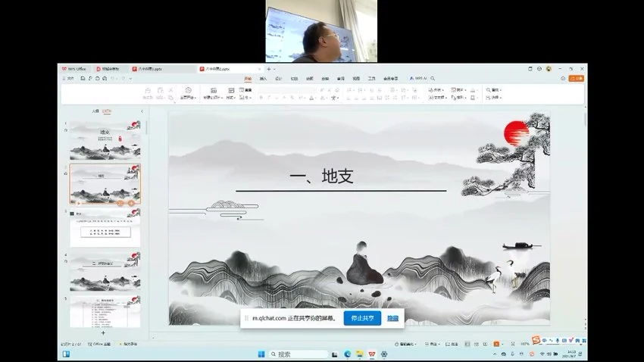
Task: Select slide 4 thumbnail in panel
Action: pos(105,271)
